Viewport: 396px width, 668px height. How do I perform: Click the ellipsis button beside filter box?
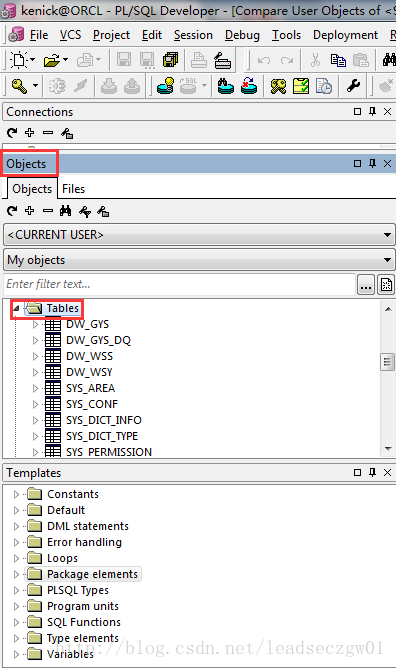point(366,285)
